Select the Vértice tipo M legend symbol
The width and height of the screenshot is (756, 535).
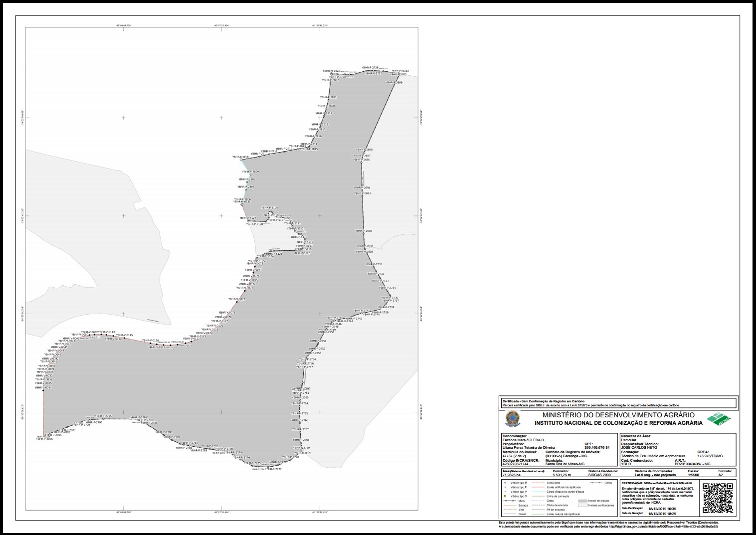click(x=504, y=482)
